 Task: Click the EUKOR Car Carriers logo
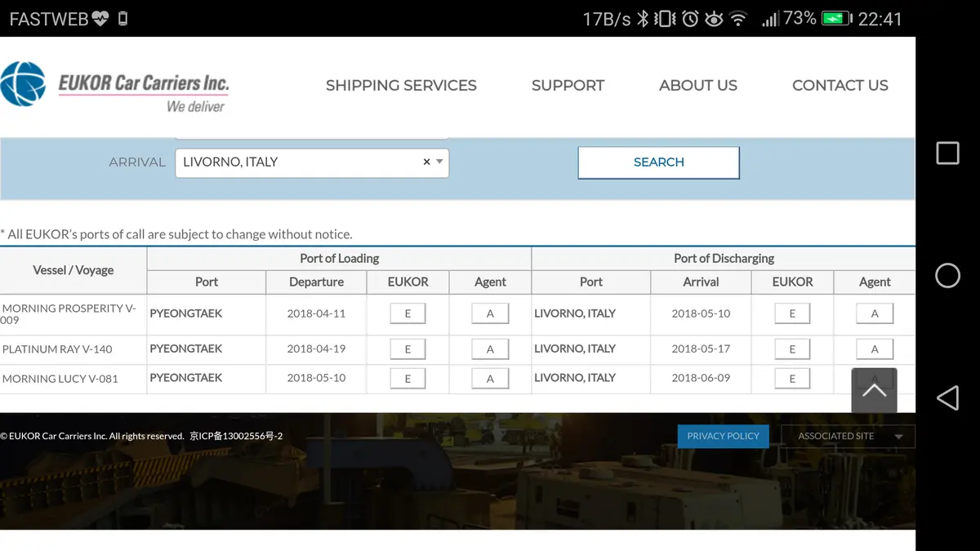[115, 87]
